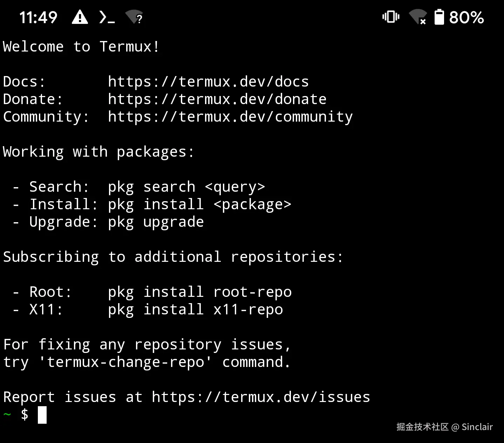
Task: Tap the Termux terminal notification icon
Action: [x=107, y=17]
